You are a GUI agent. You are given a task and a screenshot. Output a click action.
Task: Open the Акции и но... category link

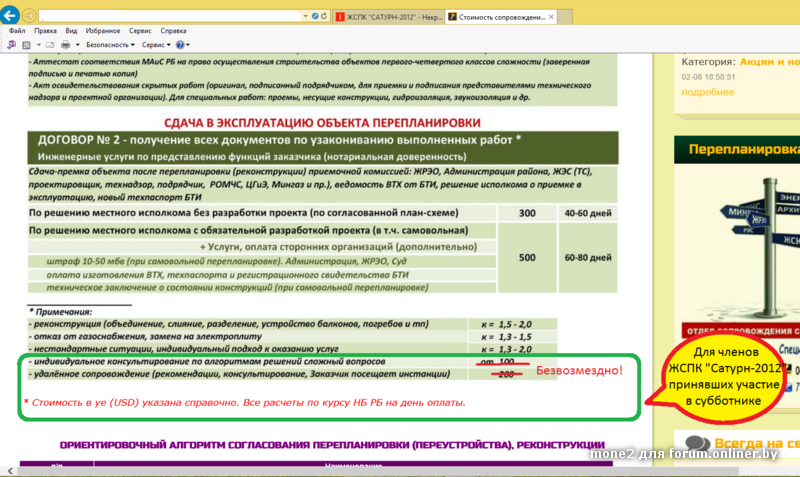click(x=769, y=62)
